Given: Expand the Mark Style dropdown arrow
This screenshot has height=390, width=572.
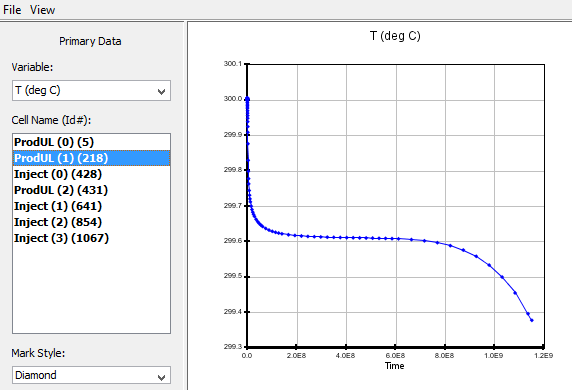Looking at the screenshot, I should pyautogui.click(x=161, y=377).
